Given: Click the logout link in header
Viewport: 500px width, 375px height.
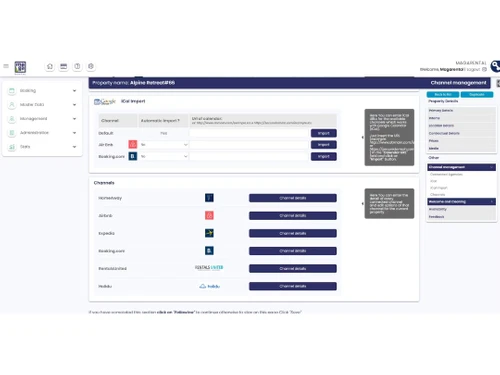Looking at the screenshot, I should 473,69.
